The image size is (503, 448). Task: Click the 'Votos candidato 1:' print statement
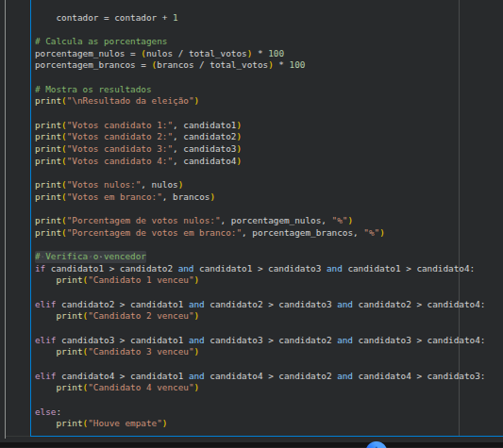coord(138,125)
